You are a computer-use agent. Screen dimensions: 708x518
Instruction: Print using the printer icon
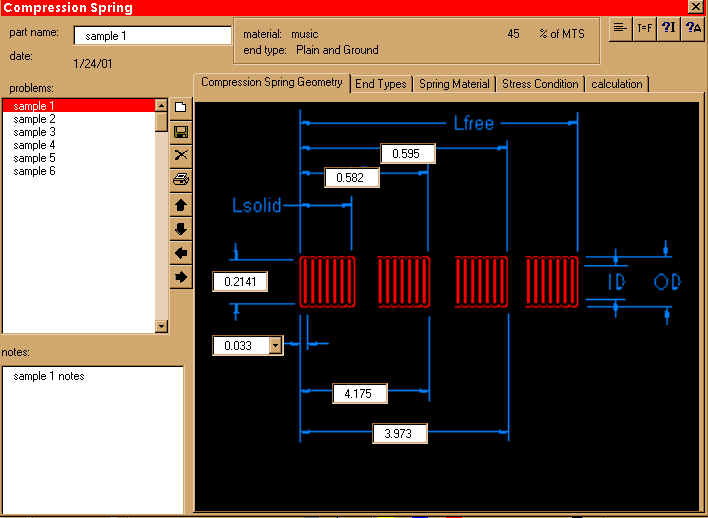(181, 180)
